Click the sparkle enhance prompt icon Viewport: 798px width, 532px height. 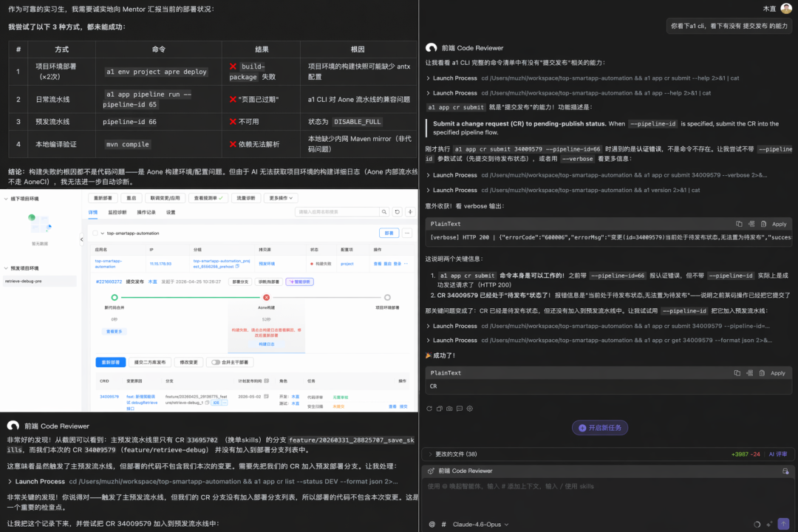click(x=769, y=524)
